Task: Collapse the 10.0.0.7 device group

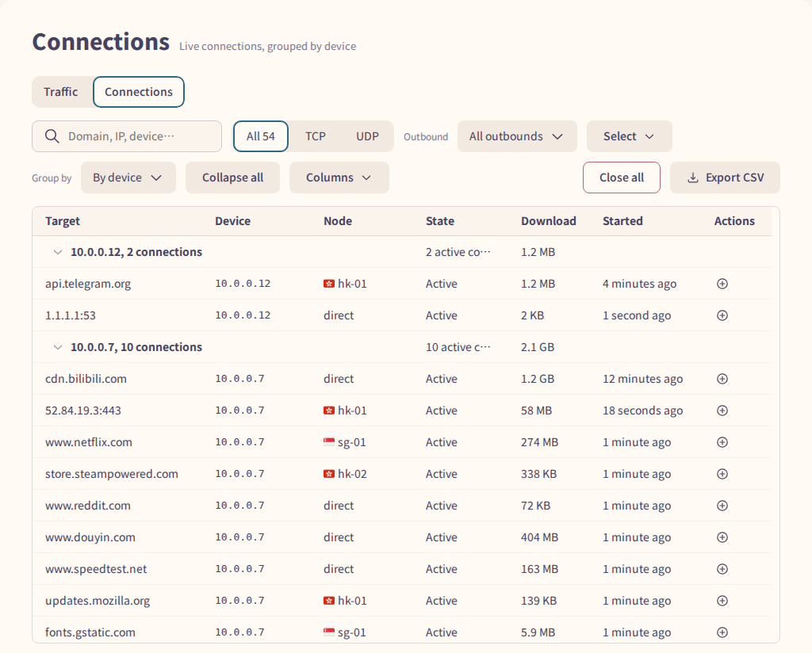Action: pyautogui.click(x=58, y=347)
